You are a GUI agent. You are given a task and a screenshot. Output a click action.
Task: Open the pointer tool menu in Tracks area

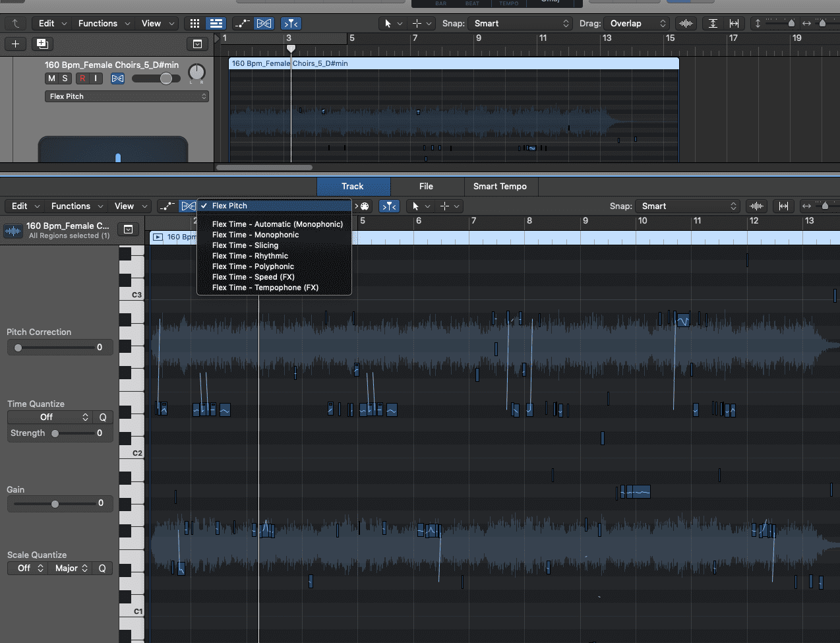(x=392, y=23)
